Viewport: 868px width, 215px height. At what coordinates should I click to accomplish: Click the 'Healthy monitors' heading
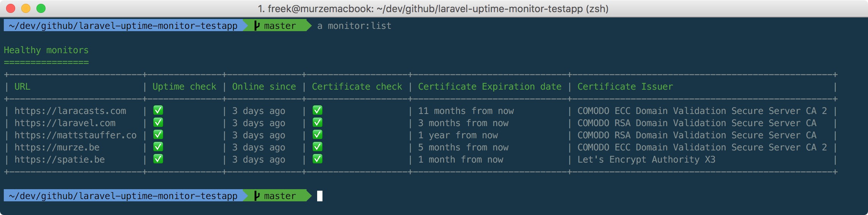46,50
